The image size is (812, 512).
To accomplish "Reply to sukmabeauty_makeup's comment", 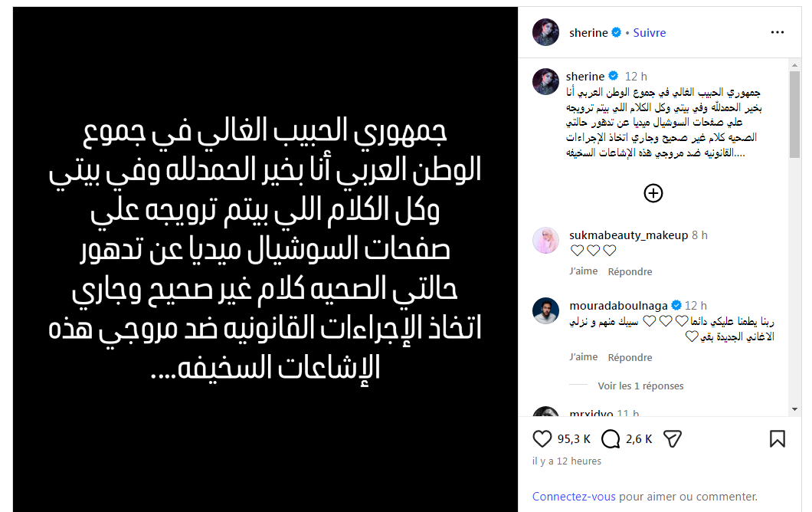I will click(630, 271).
